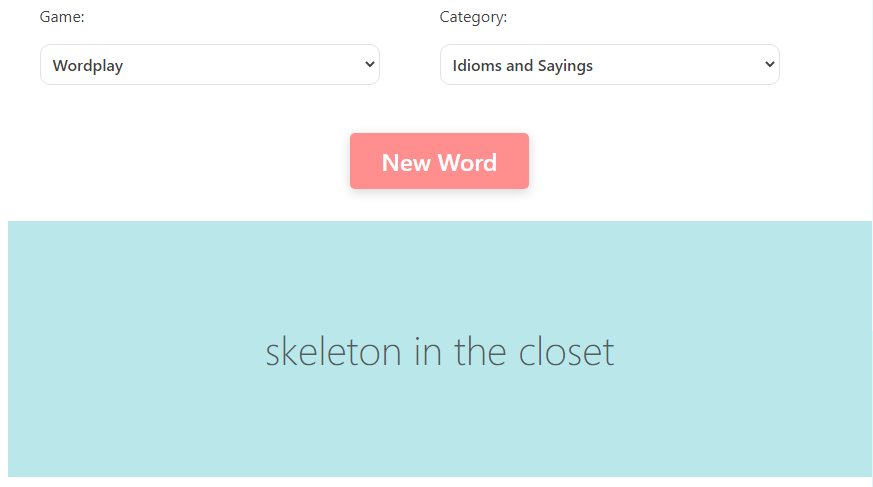The height and width of the screenshot is (487, 873).
Task: Click the pink New Word button
Action: tap(439, 161)
